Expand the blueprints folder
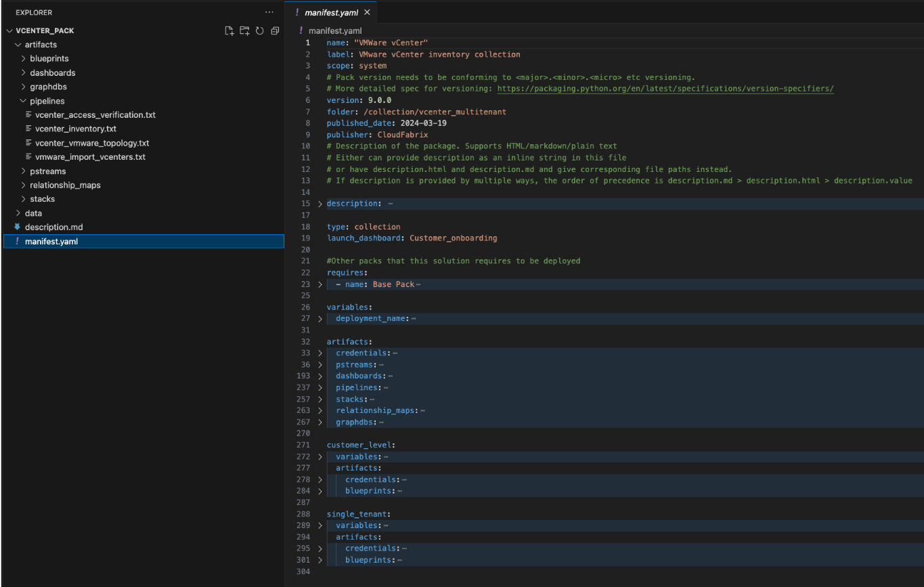Screen dimensions: 924x587 [x=49, y=59]
